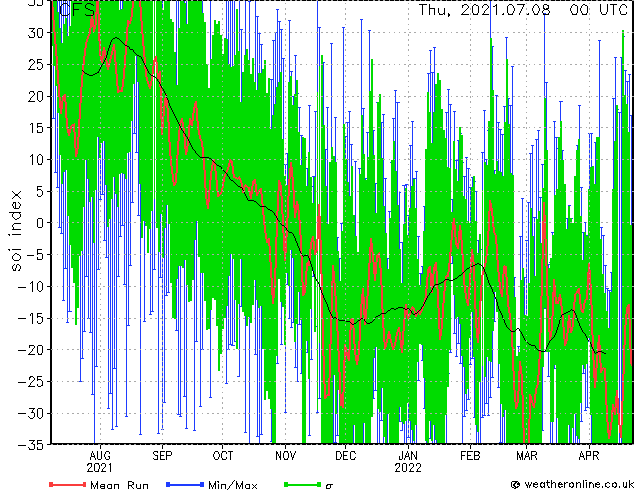Click the y-axis value '30'
This screenshot has height=490, width=634.
click(x=36, y=33)
